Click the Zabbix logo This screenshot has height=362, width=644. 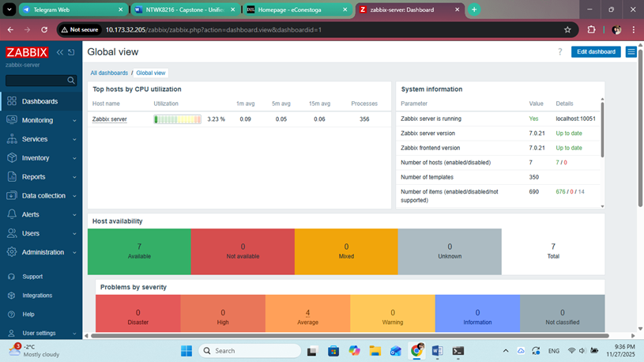(x=27, y=52)
